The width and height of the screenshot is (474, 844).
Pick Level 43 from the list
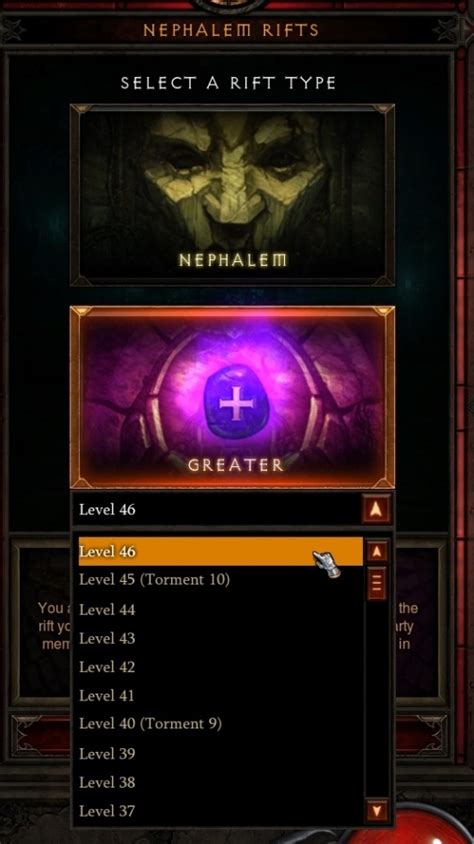(221, 638)
